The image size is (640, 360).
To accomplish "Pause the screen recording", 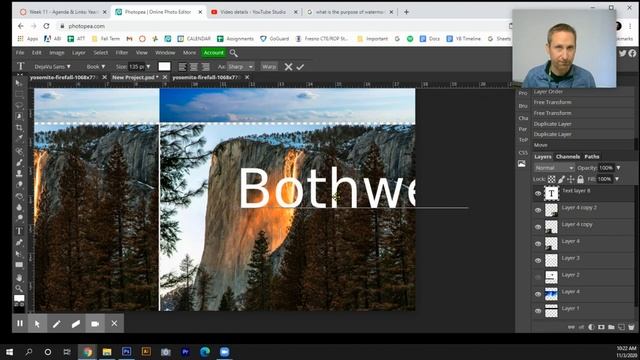I will [x=20, y=324].
